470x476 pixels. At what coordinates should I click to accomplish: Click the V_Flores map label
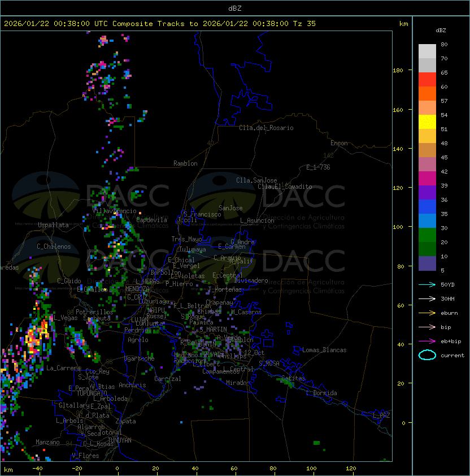[x=85, y=456]
